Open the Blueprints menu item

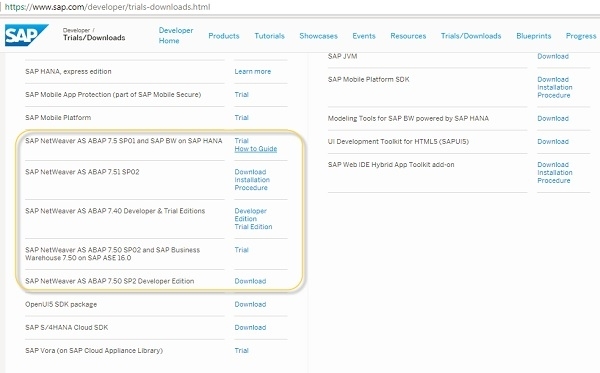pos(533,36)
